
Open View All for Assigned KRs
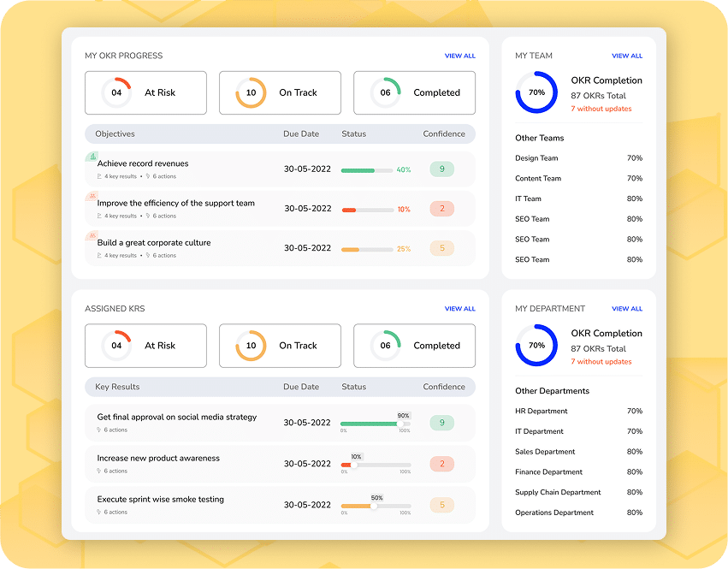click(x=459, y=309)
